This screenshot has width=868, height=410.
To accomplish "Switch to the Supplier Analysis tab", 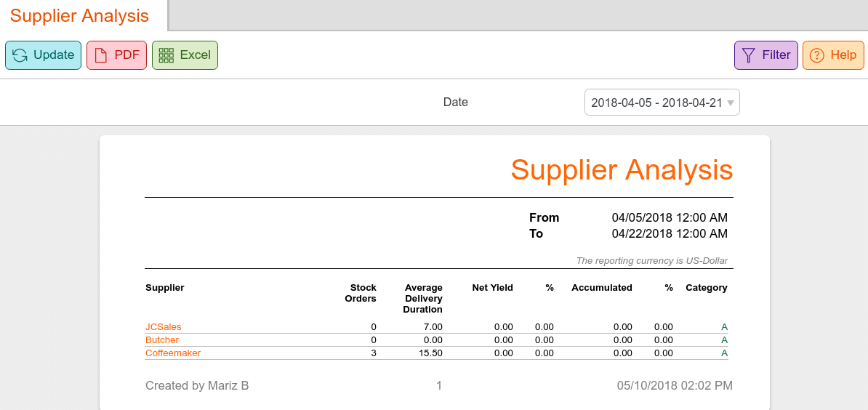I will [x=80, y=15].
